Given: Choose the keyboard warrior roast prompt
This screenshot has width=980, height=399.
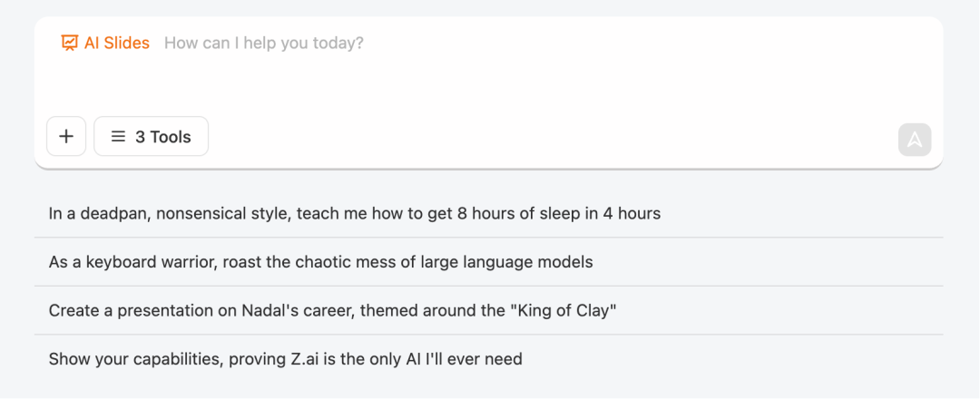Looking at the screenshot, I should [489, 262].
